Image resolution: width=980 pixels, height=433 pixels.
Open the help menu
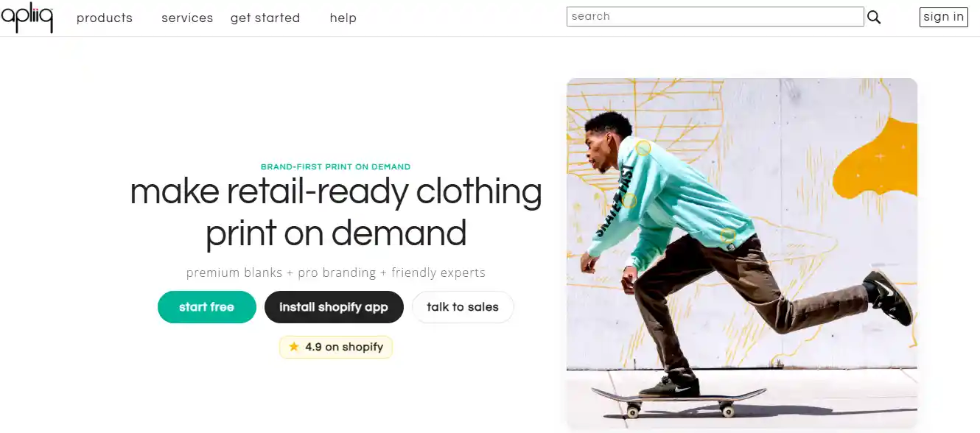[343, 18]
